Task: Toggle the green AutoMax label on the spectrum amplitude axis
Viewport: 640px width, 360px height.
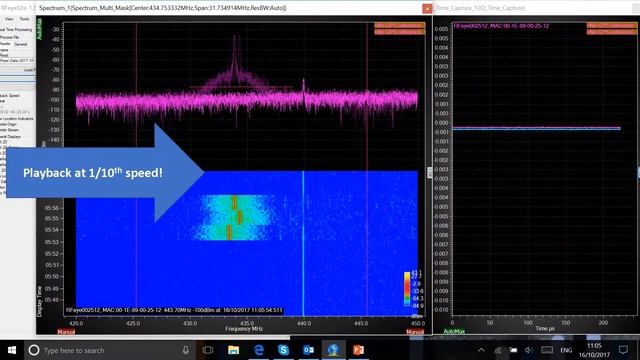Action: 40,29
